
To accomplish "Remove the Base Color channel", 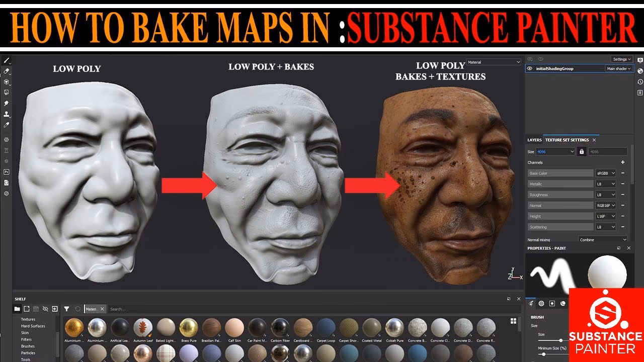I will [622, 173].
